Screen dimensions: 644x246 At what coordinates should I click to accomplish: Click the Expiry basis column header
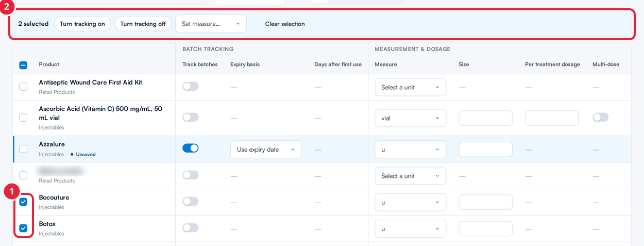245,64
